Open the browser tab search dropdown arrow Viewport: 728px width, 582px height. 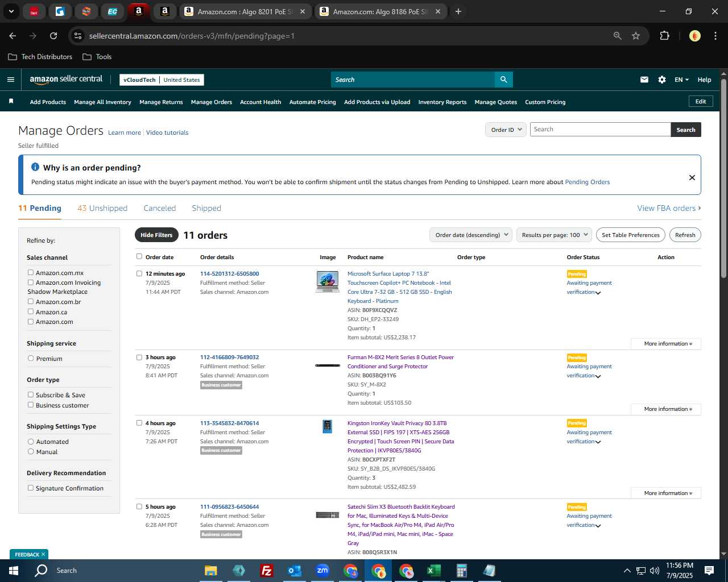tap(11, 11)
